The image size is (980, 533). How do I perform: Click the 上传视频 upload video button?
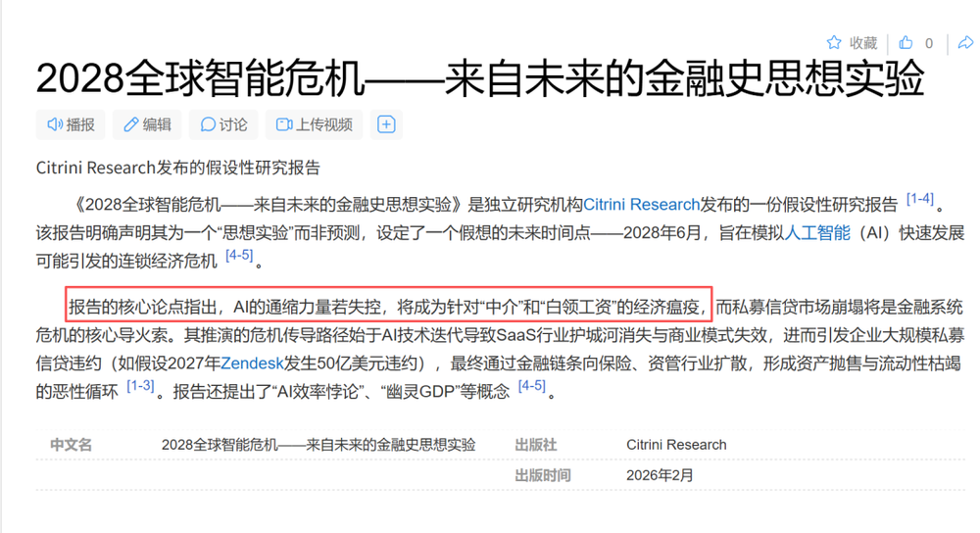(314, 124)
